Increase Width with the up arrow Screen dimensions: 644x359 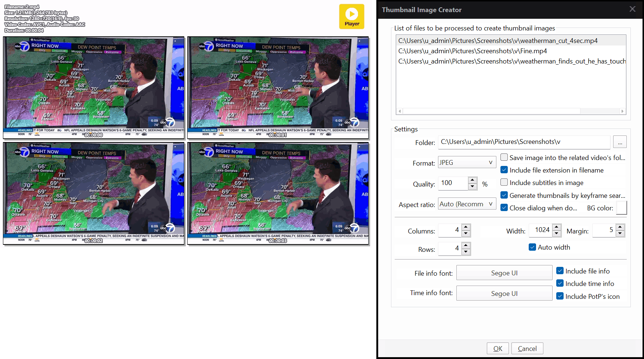(557, 227)
